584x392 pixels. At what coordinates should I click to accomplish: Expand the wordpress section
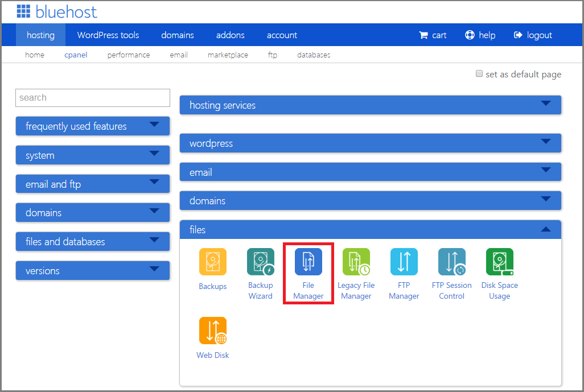click(370, 143)
